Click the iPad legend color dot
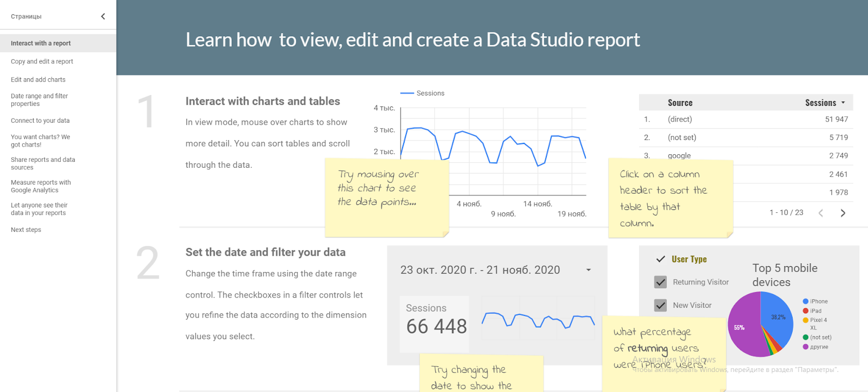The image size is (868, 392). coord(806,311)
